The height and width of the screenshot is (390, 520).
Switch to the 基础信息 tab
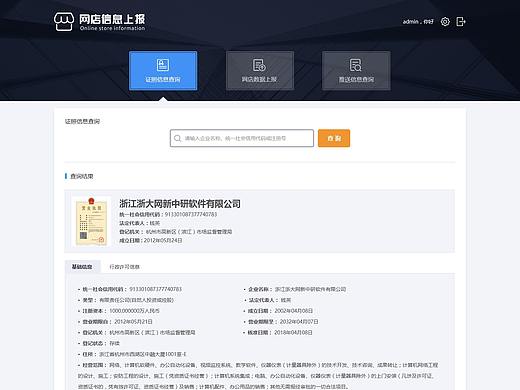coord(82,267)
